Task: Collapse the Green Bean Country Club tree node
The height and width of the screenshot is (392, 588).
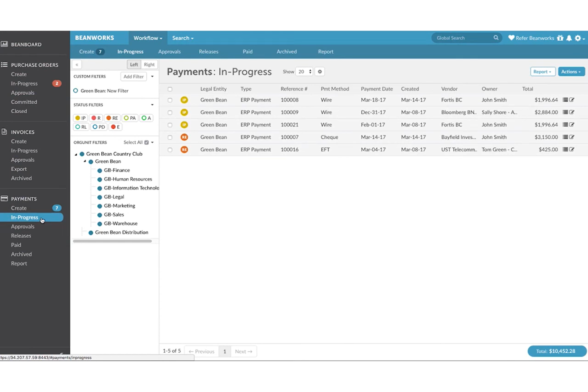Action: click(76, 154)
